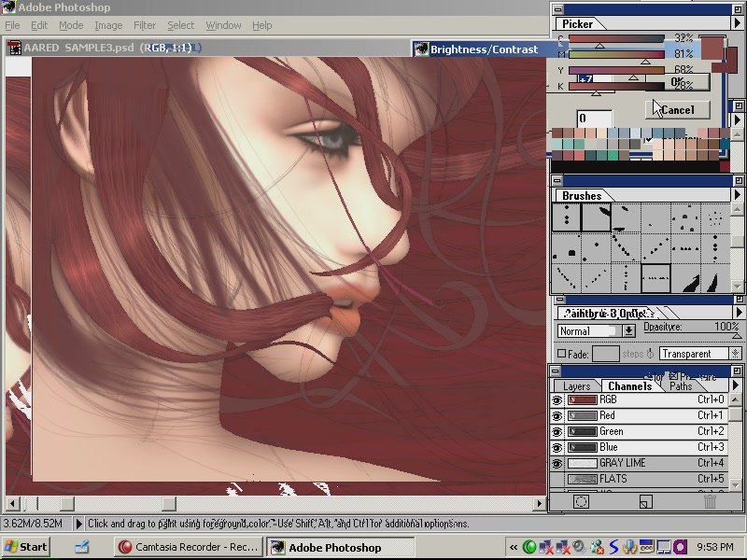This screenshot has width=747, height=560.
Task: Open the status bar info triangle menu
Action: click(78, 524)
